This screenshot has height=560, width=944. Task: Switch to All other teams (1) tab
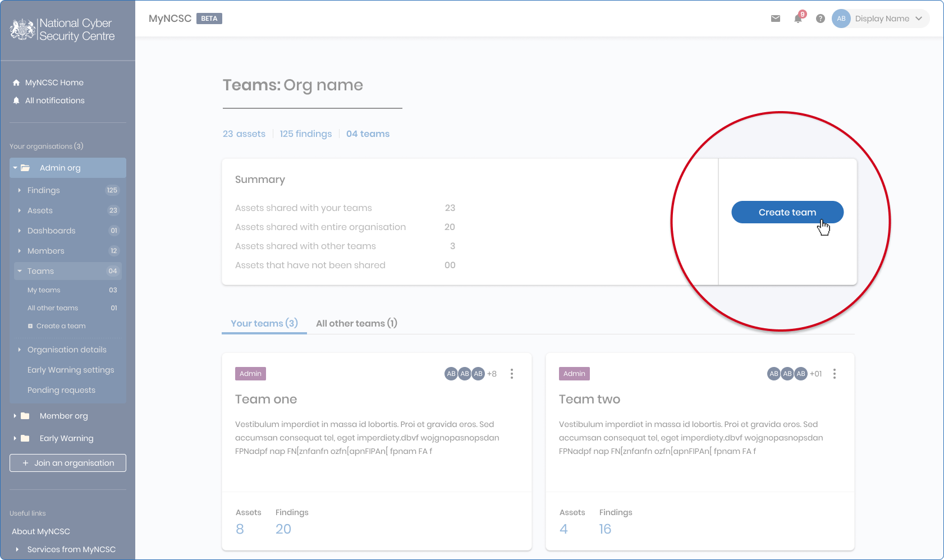click(356, 323)
